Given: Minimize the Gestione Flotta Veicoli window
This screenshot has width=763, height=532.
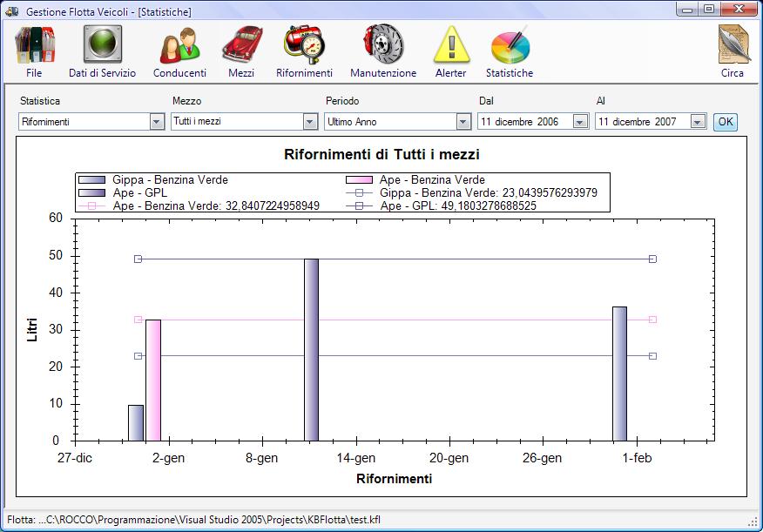Looking at the screenshot, I should 687,9.
